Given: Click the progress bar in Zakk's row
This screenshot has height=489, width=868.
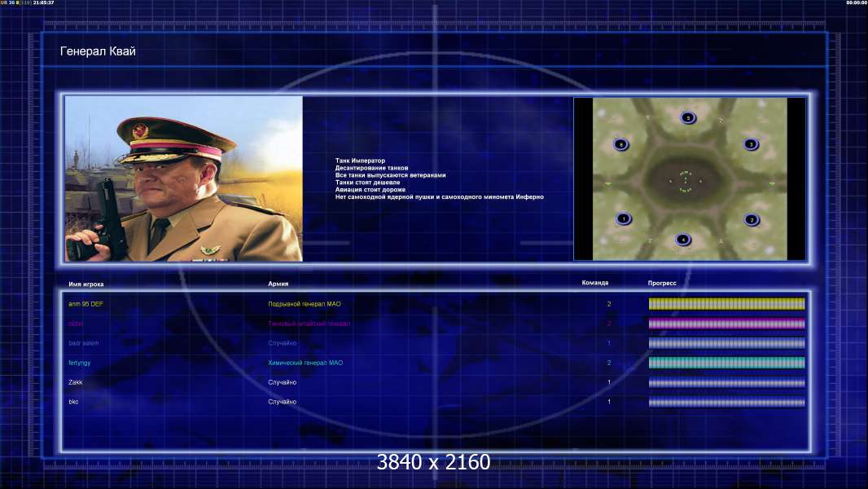Looking at the screenshot, I should coord(726,382).
